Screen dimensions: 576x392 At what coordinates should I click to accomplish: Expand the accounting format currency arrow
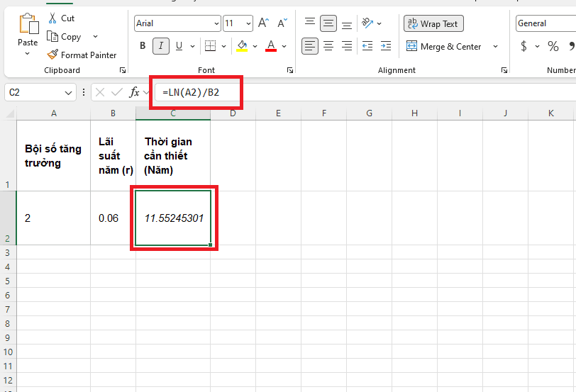click(537, 46)
